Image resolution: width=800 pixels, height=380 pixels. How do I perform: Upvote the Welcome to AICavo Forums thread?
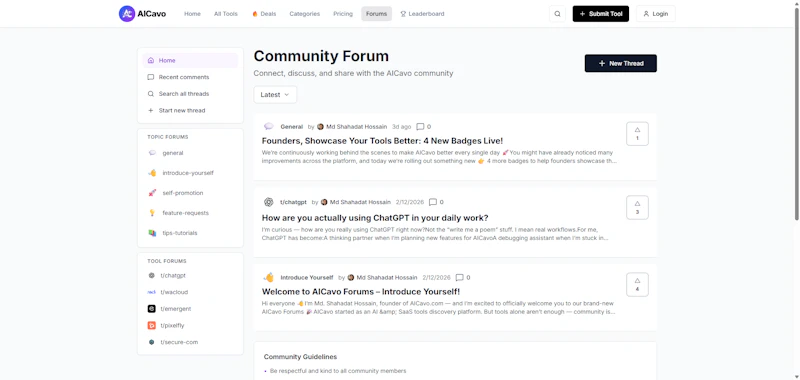coord(637,285)
